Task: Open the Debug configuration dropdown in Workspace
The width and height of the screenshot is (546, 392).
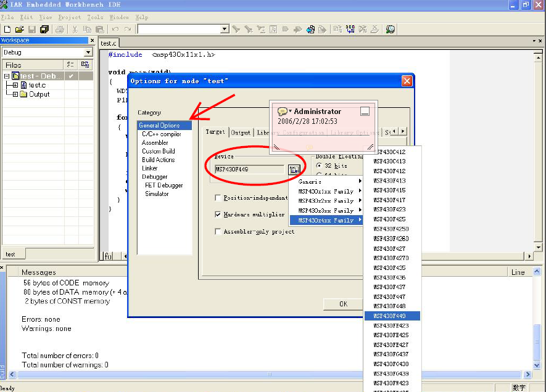Action: coord(88,52)
